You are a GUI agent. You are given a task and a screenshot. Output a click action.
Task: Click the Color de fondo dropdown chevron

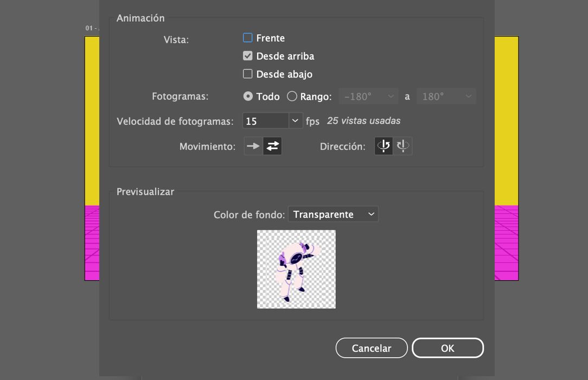372,214
